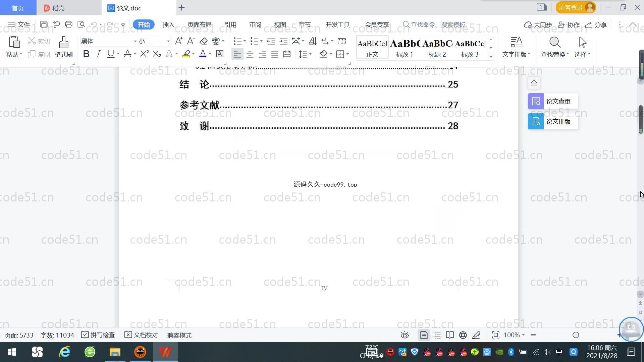Viewport: 644px width, 362px height.
Task: Open the Text Layout tool
Action: tap(516, 47)
